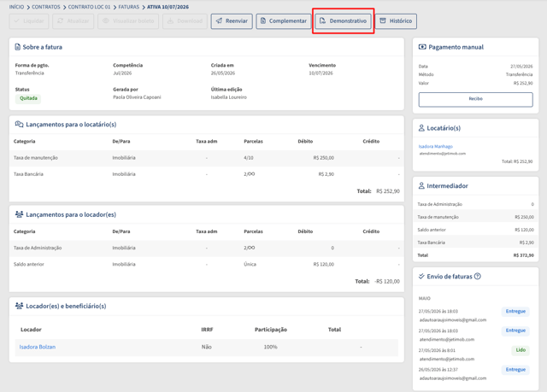
Task: Navigate to CONTRATOS breadcrumb
Action: click(x=46, y=7)
